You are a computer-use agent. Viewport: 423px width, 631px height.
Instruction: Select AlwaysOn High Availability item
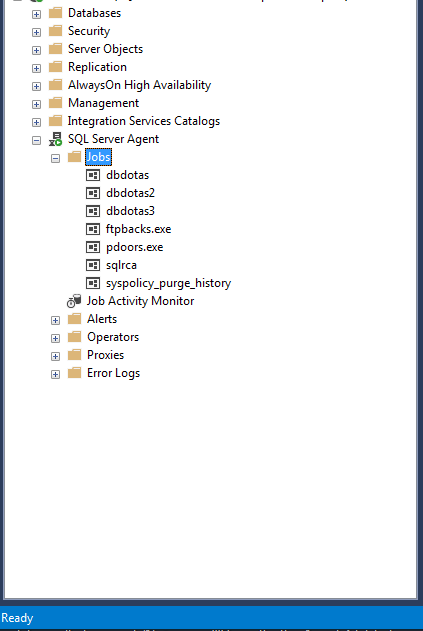pos(139,85)
